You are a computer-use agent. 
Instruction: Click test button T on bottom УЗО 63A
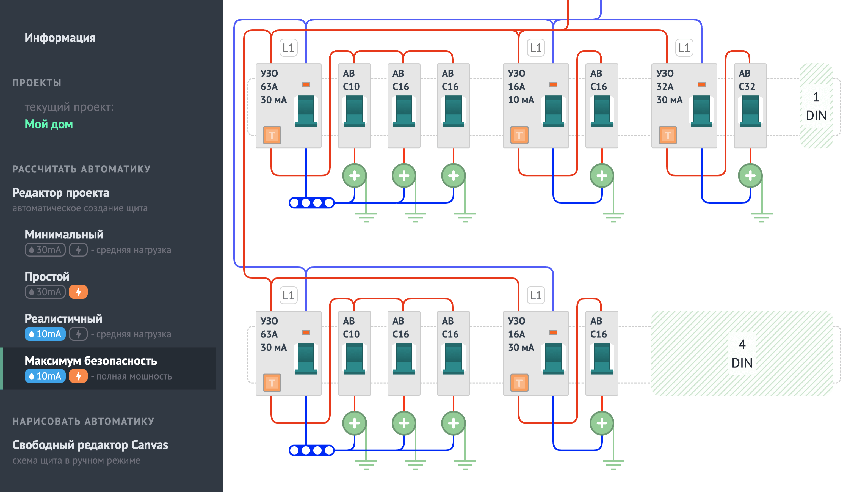(272, 383)
